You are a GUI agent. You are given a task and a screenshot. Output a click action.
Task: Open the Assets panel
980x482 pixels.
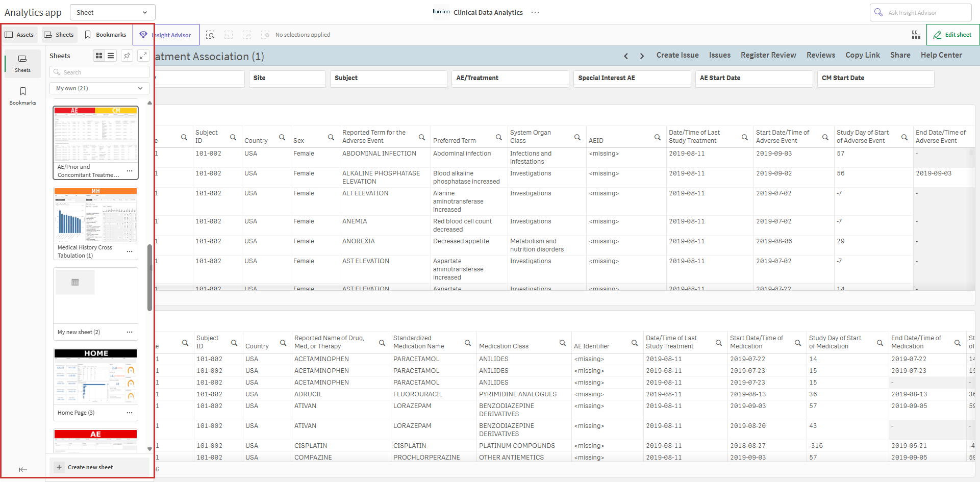pos(19,35)
